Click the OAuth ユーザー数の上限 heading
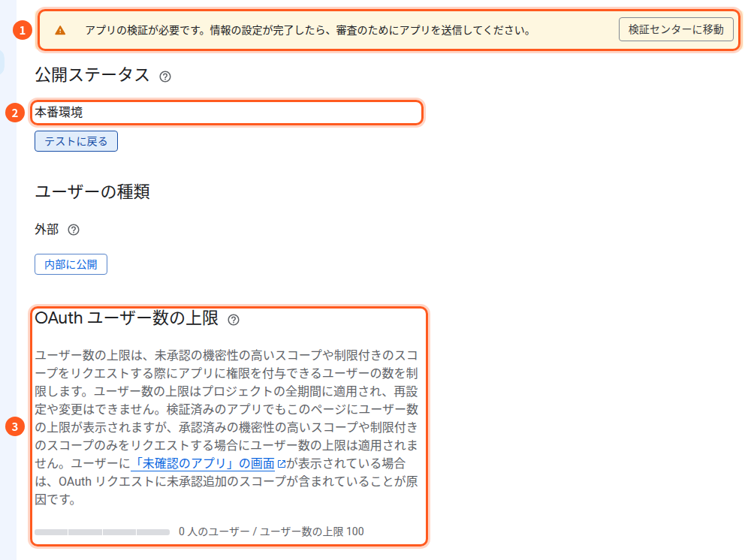This screenshot has width=751, height=560. [x=126, y=318]
